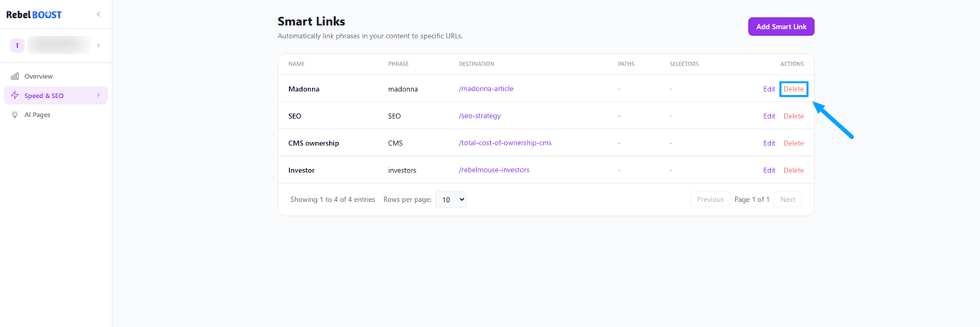Click the Next pagination button
Screen dimensions: 980x327
point(787,199)
